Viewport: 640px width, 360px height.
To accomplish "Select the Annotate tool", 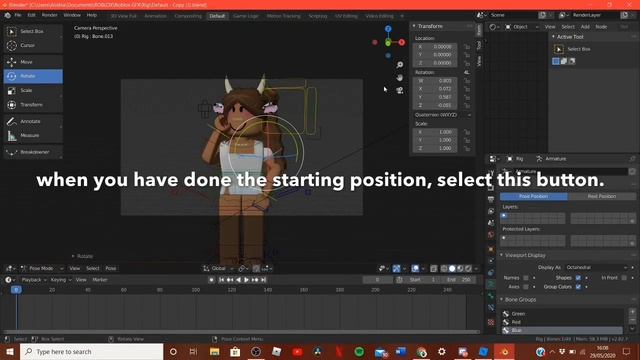I will (x=33, y=121).
